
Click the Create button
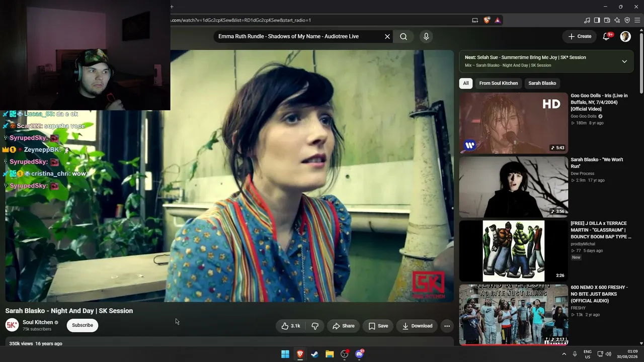pos(580,36)
